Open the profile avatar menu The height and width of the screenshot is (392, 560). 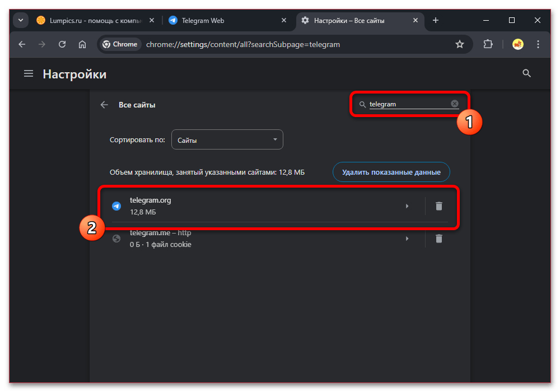point(518,44)
